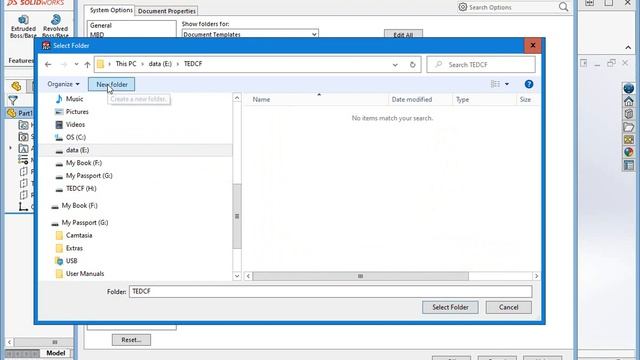Screen dimensions: 640x360
Task: Expand the Annotations node in feature tree
Action: 11,148
